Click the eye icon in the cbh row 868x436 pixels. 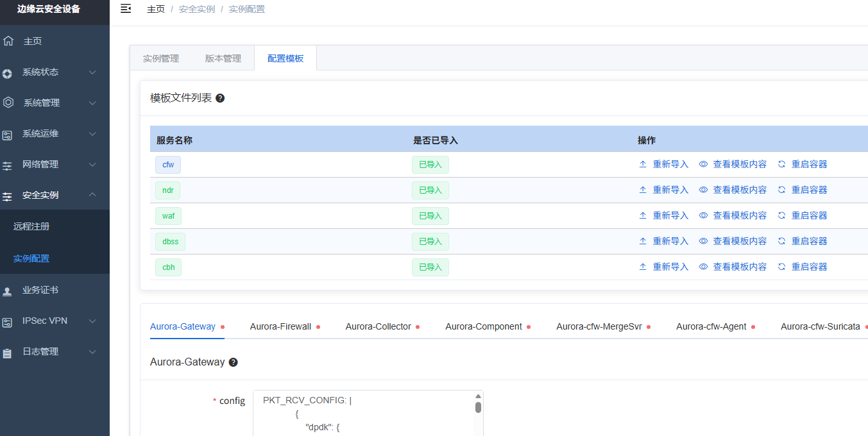pyautogui.click(x=703, y=267)
